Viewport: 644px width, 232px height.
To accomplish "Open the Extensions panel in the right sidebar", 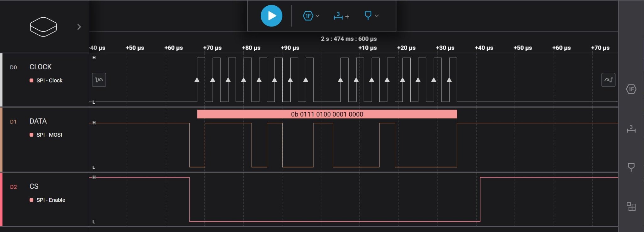I will 631,207.
